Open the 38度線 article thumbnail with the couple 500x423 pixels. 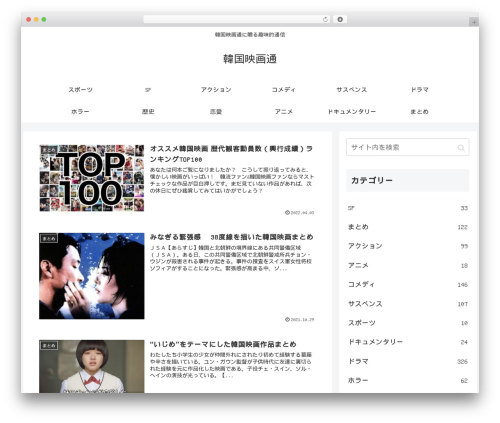pyautogui.click(x=92, y=276)
